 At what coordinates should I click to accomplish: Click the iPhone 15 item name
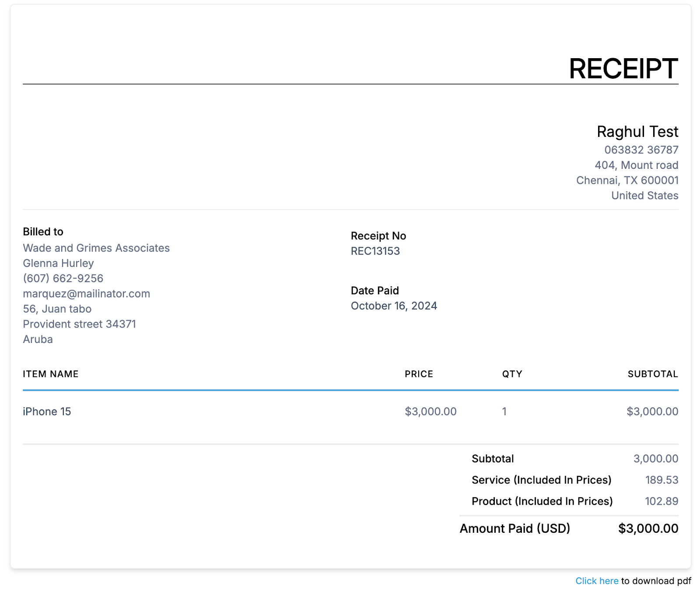(47, 412)
